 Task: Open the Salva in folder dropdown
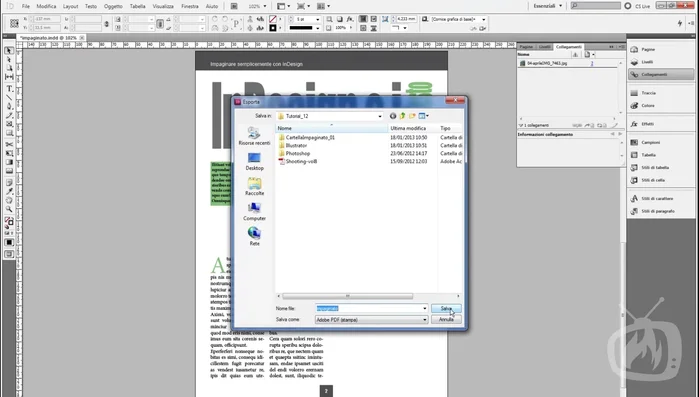pos(380,116)
